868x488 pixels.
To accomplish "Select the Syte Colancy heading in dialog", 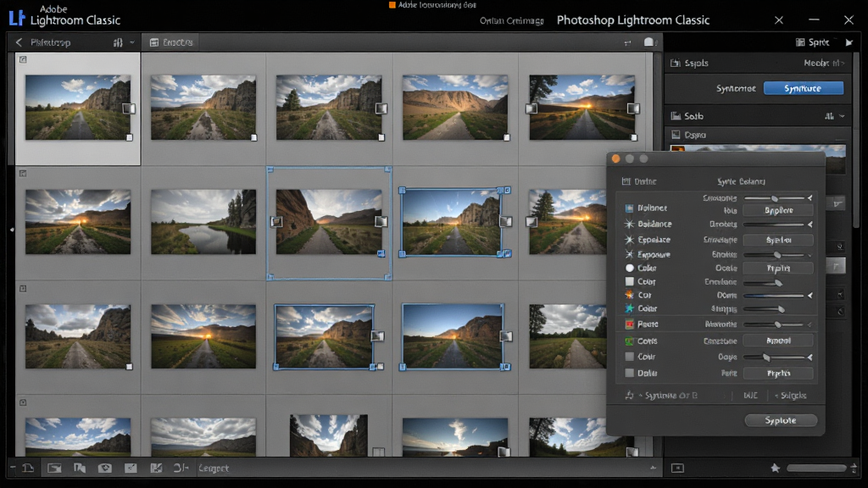I will [741, 181].
